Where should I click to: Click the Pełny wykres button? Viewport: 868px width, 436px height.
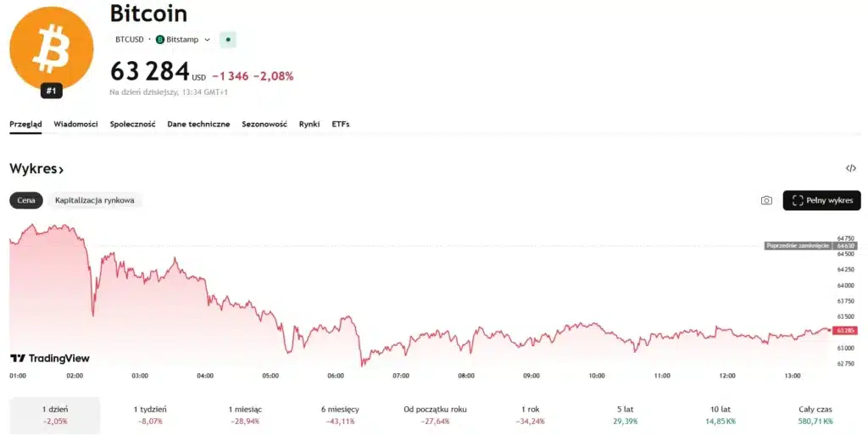(x=821, y=201)
